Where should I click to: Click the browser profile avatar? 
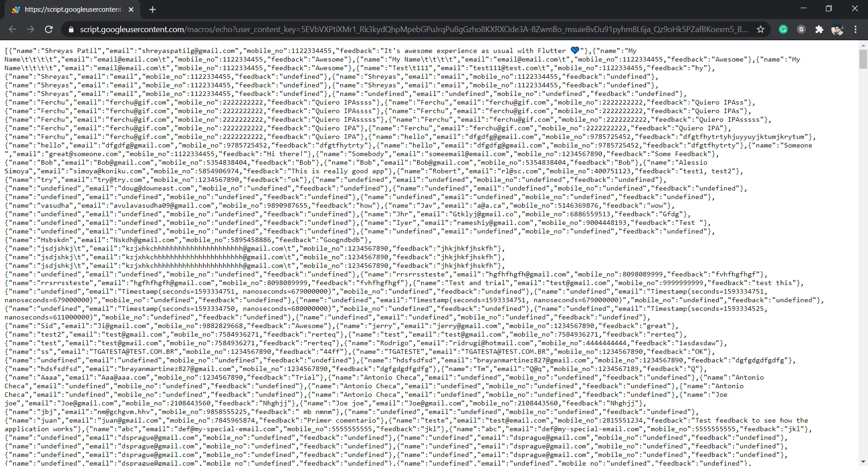tap(838, 29)
